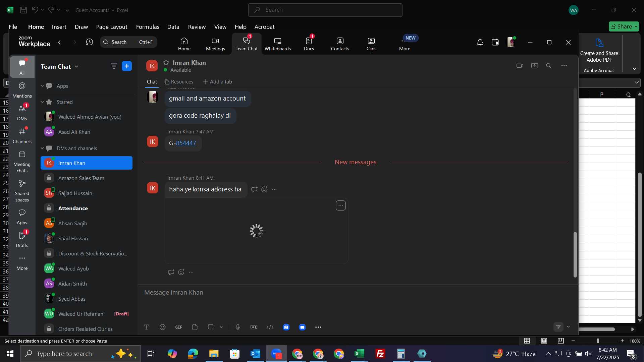This screenshot has height=362, width=644.
Task: Attach a file to the message
Action: click(195, 327)
